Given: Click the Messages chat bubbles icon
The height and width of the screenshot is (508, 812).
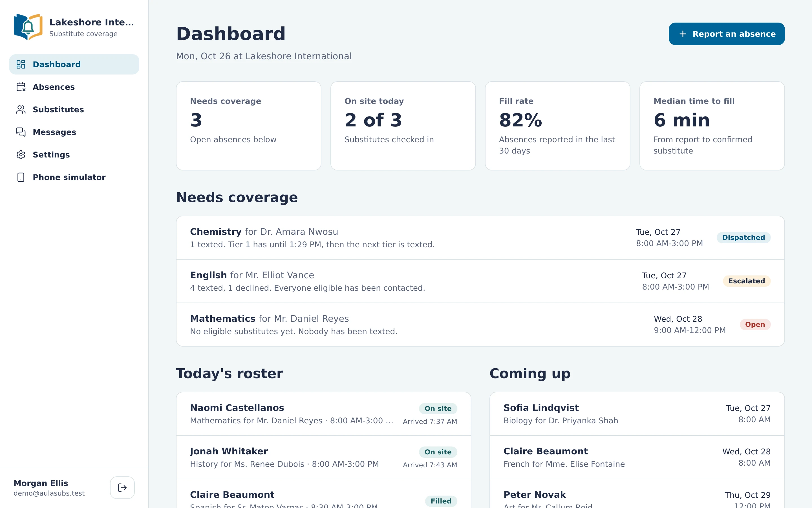Looking at the screenshot, I should (x=21, y=132).
